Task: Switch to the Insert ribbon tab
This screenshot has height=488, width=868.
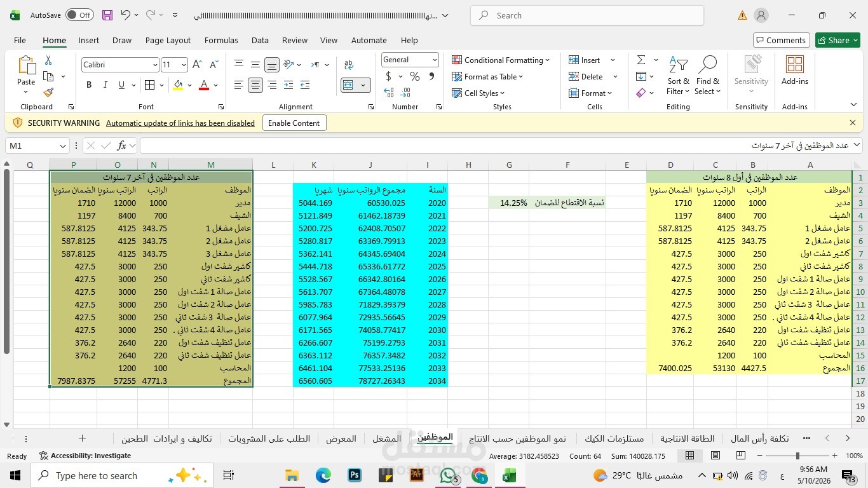Action: click(x=89, y=40)
